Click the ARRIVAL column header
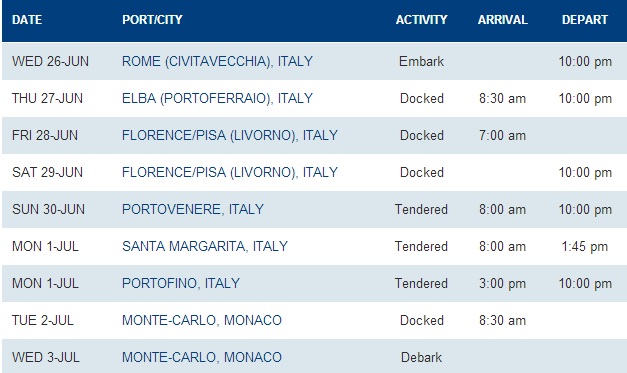This screenshot has width=627, height=373. 503,20
